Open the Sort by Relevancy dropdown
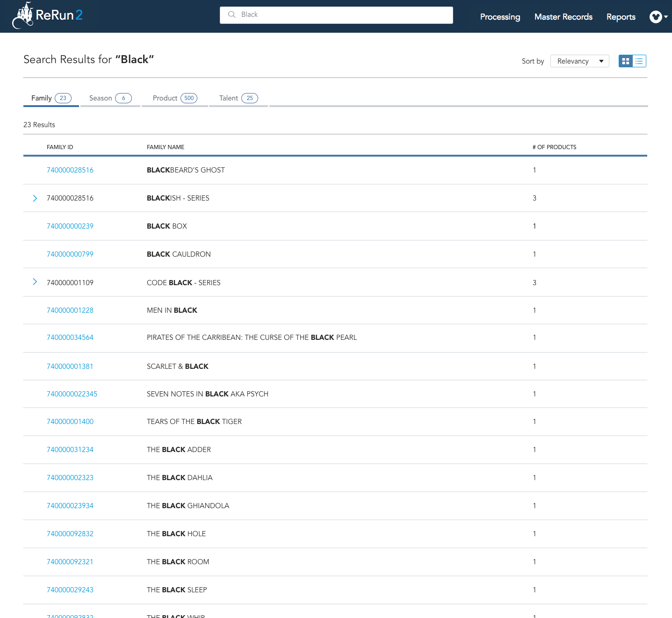Viewport: 672px width, 618px height. click(580, 61)
